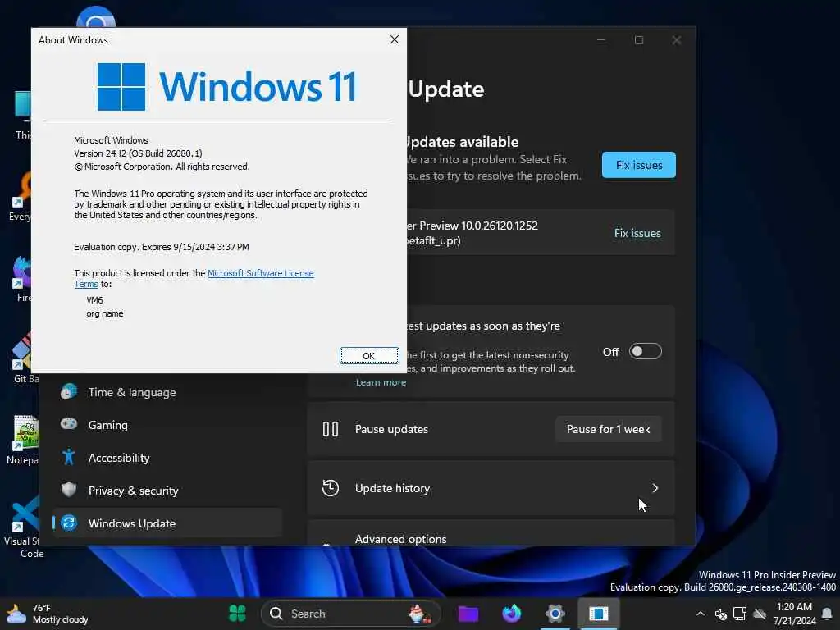Click the Time & language globe icon

pyautogui.click(x=69, y=391)
